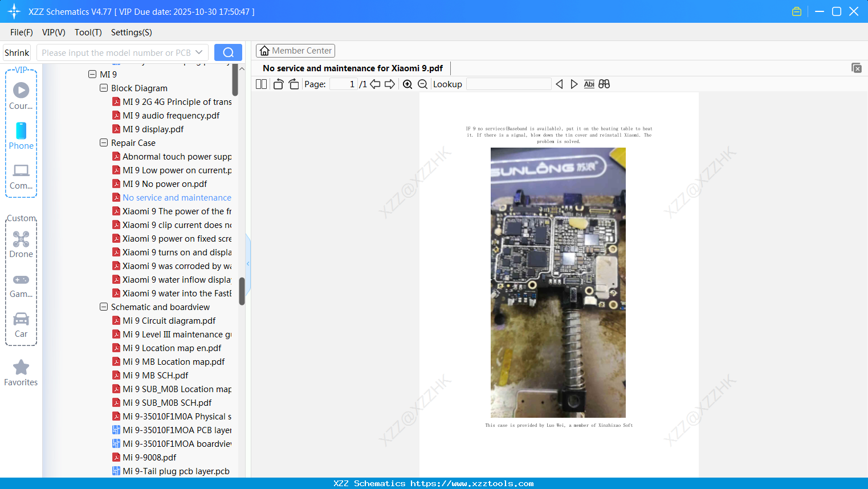Viewport: 868px width, 489px height.
Task: Open MI 9 No power on.pdf
Action: 165,184
